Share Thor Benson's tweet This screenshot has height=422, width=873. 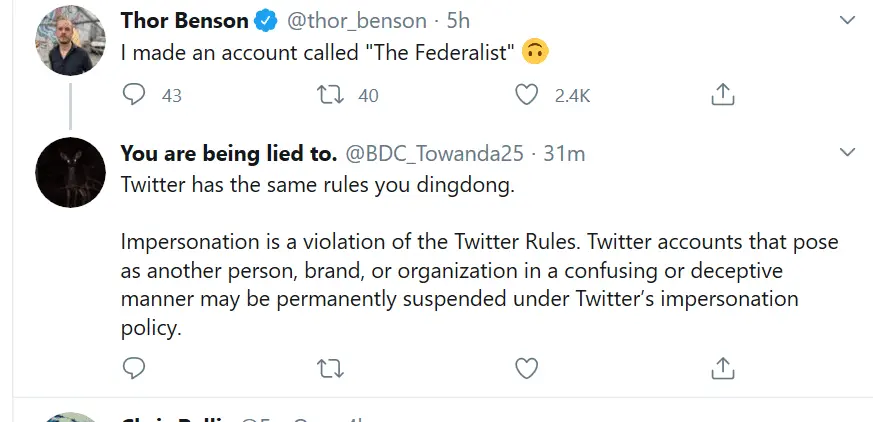722,95
